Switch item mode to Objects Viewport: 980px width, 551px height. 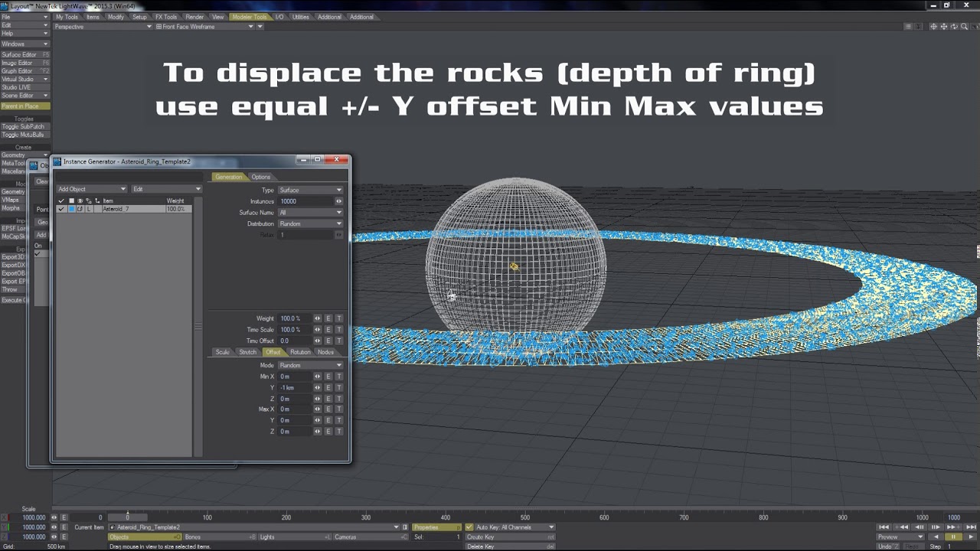144,537
